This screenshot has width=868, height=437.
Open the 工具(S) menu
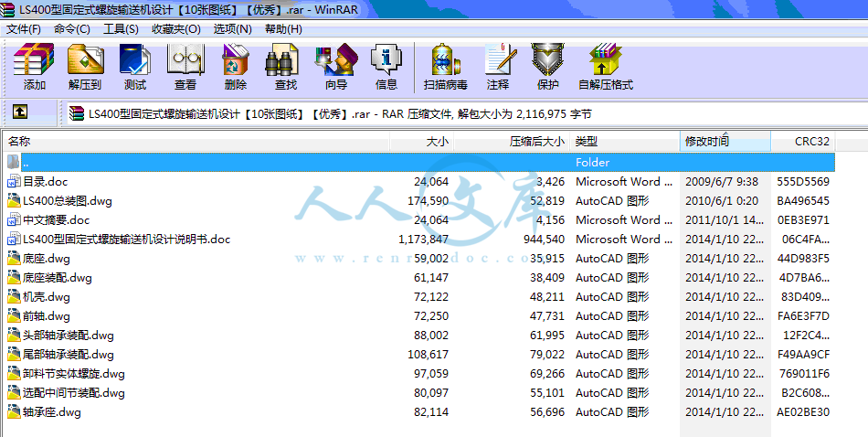pyautogui.click(x=121, y=29)
